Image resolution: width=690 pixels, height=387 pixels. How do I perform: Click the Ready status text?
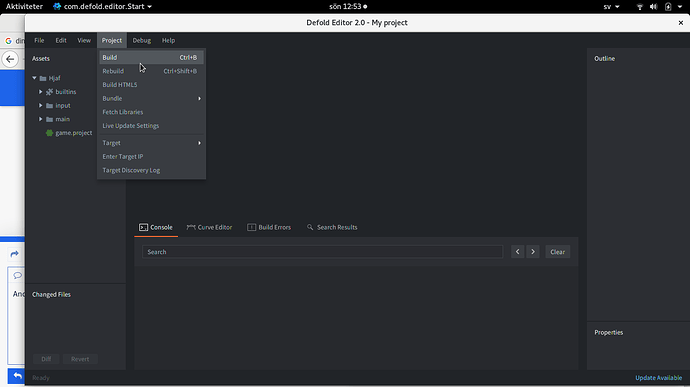(x=41, y=378)
